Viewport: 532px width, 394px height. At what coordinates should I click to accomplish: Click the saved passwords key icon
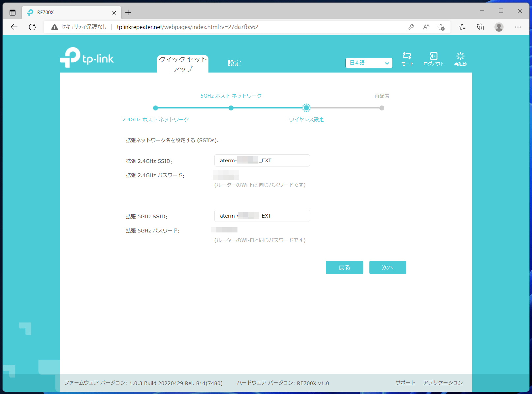[411, 27]
